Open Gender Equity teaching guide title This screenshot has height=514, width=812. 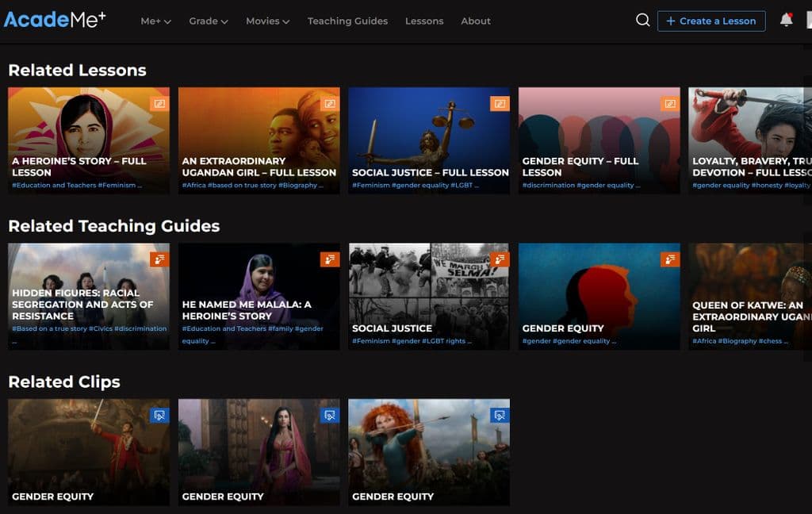pyautogui.click(x=563, y=328)
